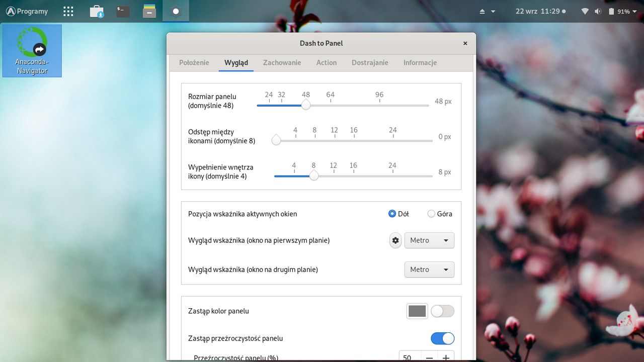The height and width of the screenshot is (362, 644).
Task: Expand the dropdown arrow next to eject icon
Action: [493, 11]
